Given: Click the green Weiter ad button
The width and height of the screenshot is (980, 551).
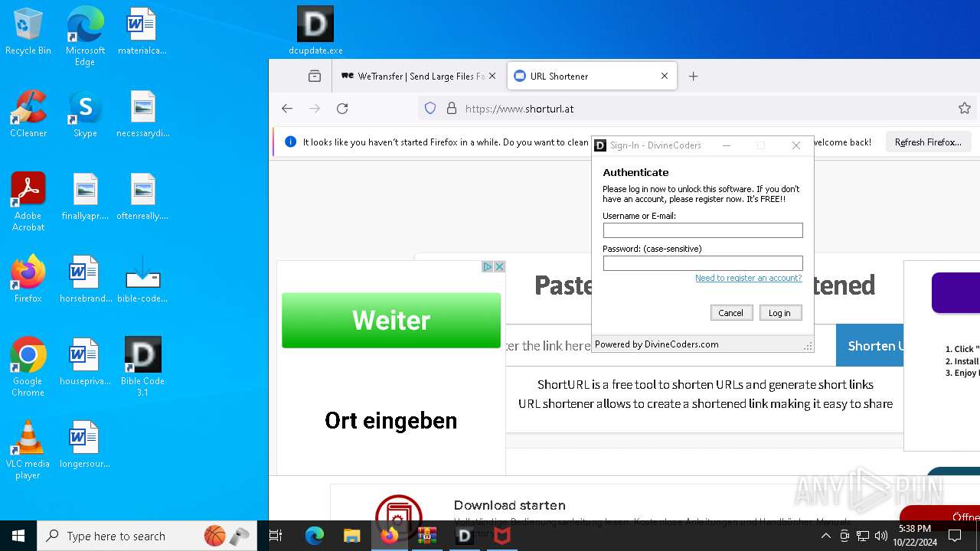Looking at the screenshot, I should 391,320.
